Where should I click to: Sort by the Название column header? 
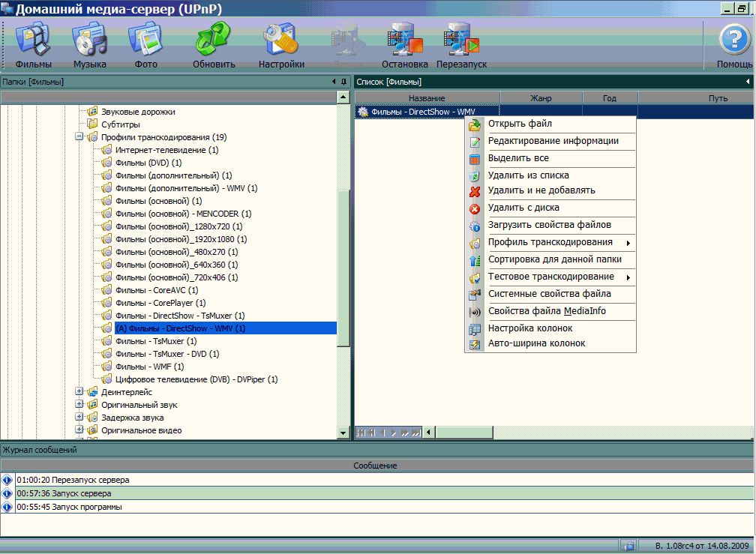pyautogui.click(x=427, y=98)
